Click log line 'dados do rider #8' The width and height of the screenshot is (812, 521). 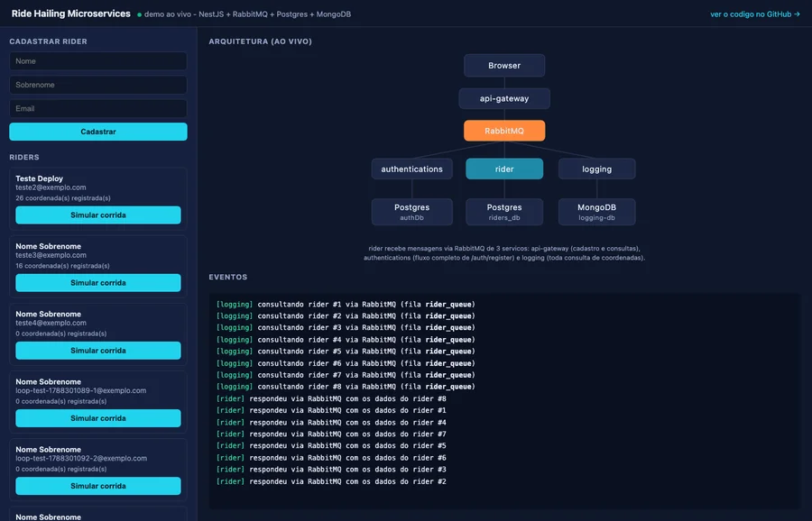(331, 399)
